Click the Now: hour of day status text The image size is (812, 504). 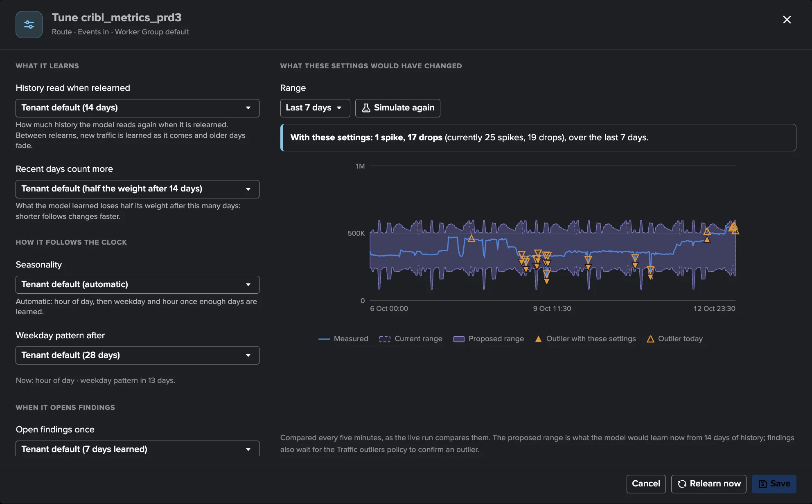95,380
